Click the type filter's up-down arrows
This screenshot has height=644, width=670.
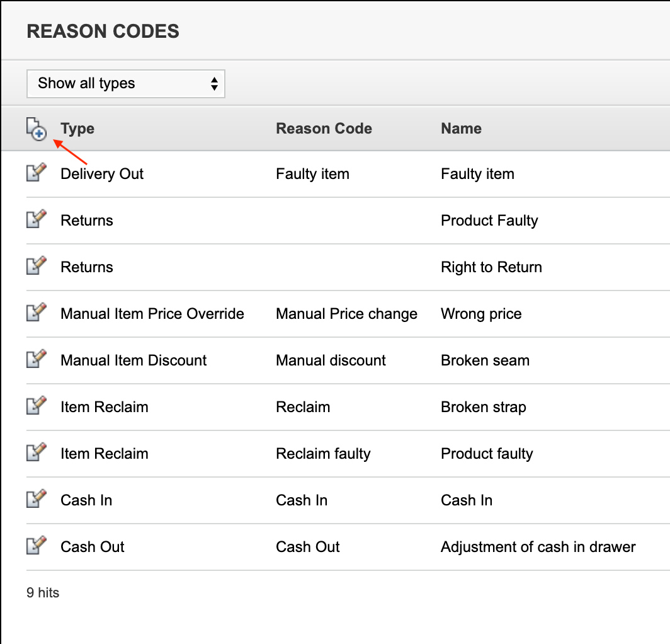[214, 83]
